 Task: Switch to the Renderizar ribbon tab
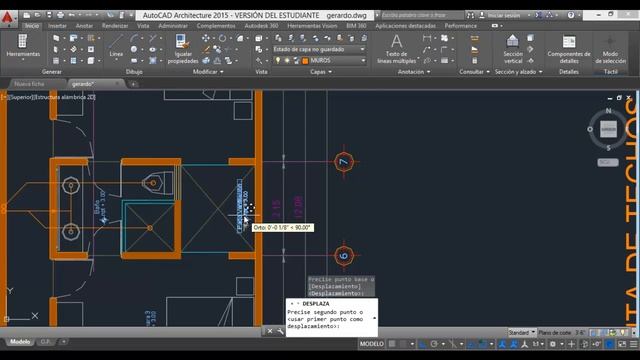[115, 26]
